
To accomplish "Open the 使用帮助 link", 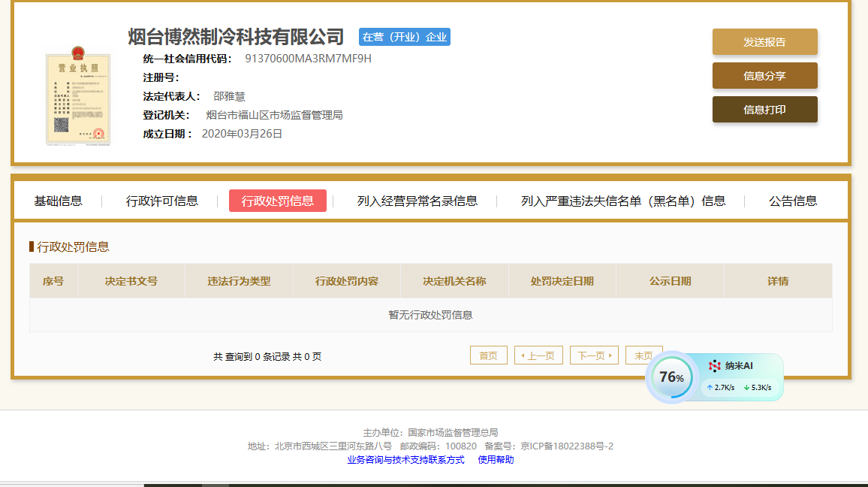I will tap(496, 460).
